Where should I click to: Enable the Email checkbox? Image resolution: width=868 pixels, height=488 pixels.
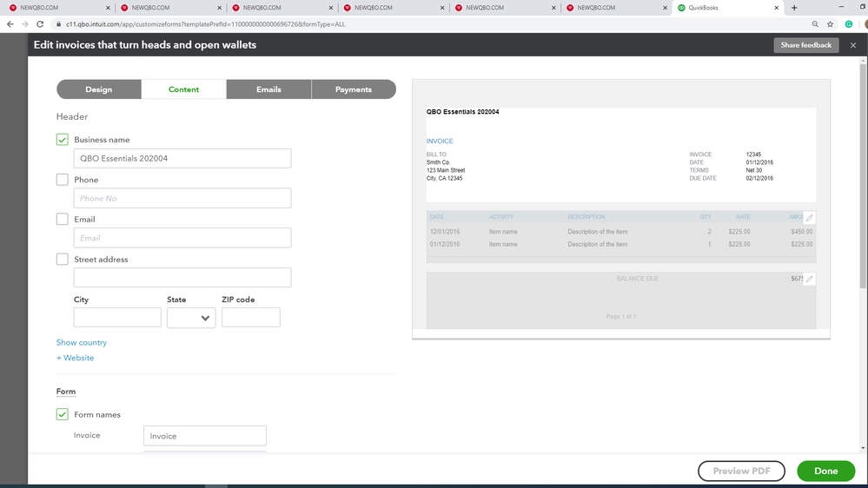[x=62, y=219]
